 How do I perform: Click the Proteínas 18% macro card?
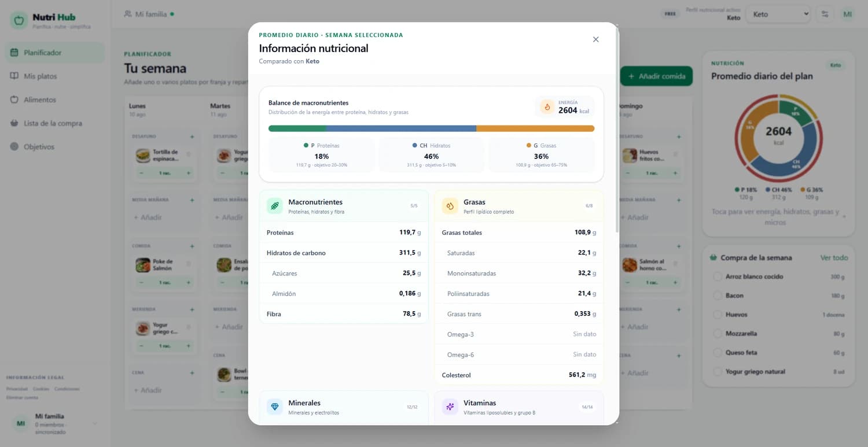pos(322,155)
